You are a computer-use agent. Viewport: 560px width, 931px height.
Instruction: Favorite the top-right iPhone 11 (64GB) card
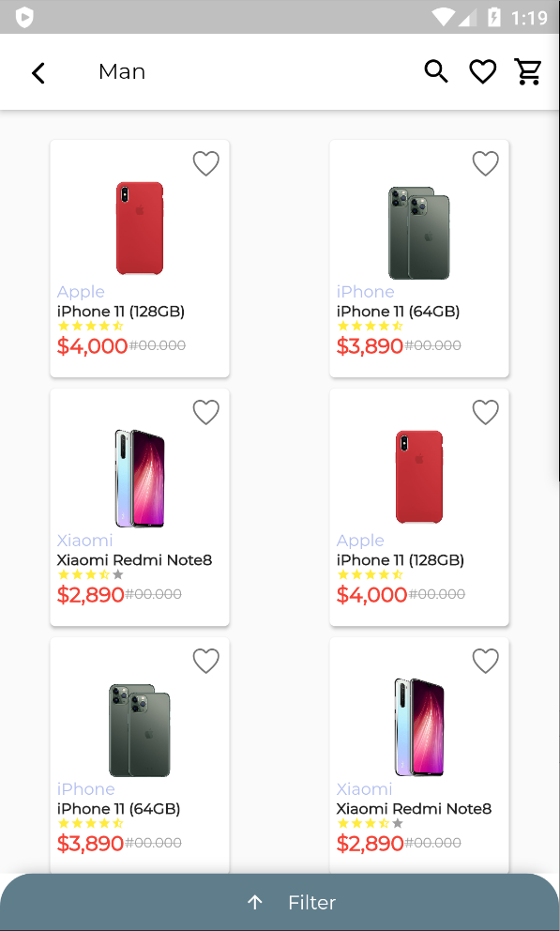coord(485,163)
